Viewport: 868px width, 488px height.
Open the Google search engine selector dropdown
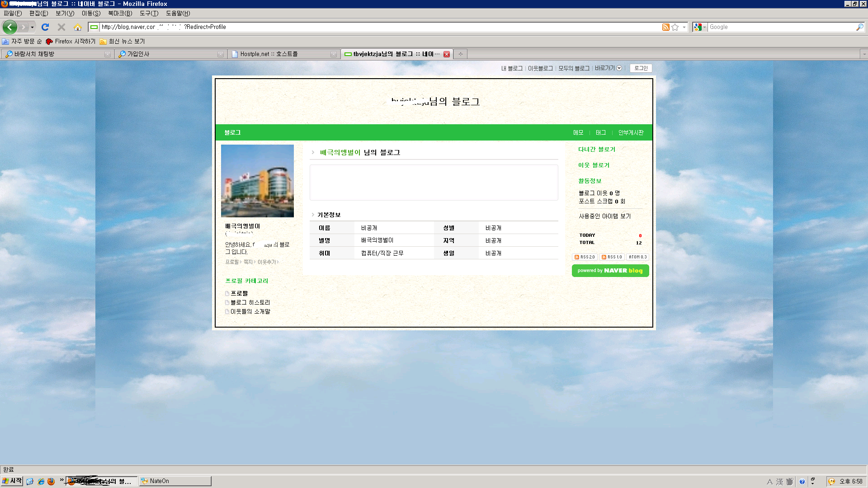click(x=704, y=27)
